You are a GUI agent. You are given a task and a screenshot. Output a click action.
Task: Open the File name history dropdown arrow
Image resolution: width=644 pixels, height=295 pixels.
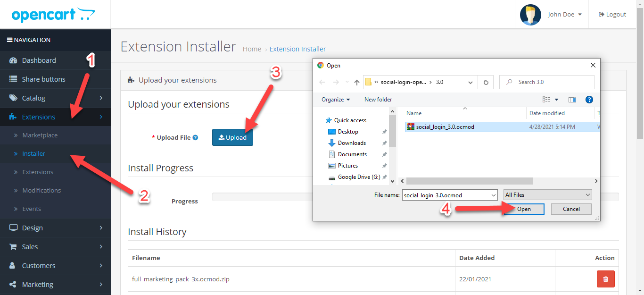[493, 195]
